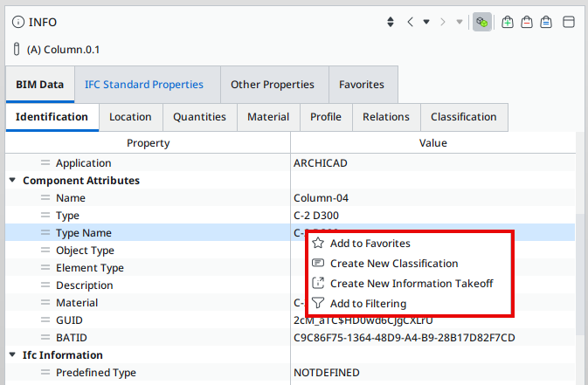Collapse the Ifc Information group
Viewport: 588px width, 385px height.
click(13, 354)
